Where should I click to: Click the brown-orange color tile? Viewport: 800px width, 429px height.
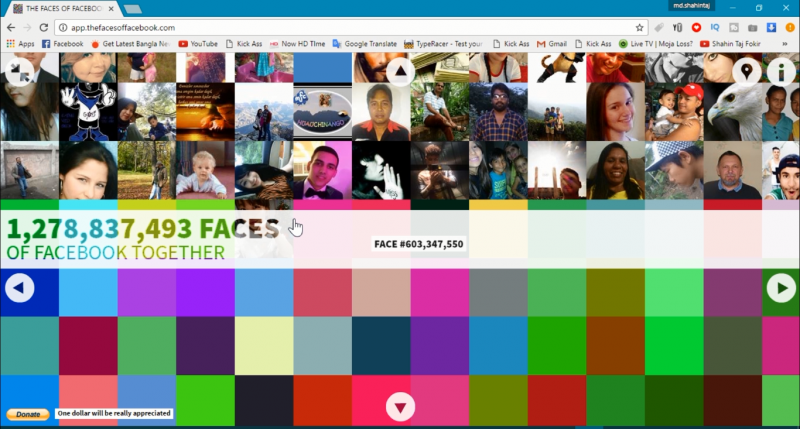click(x=615, y=346)
